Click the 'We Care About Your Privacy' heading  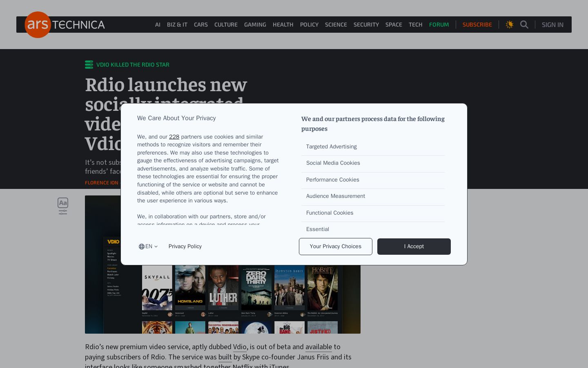click(176, 118)
